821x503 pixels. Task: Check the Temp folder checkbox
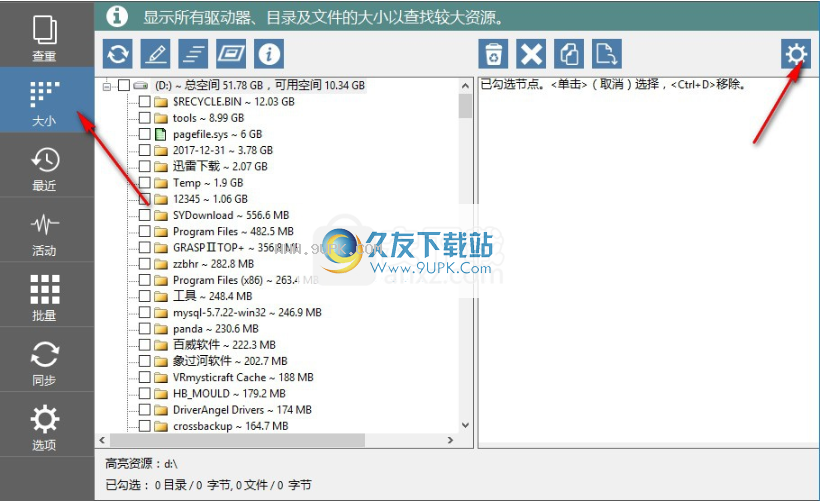pos(145,183)
